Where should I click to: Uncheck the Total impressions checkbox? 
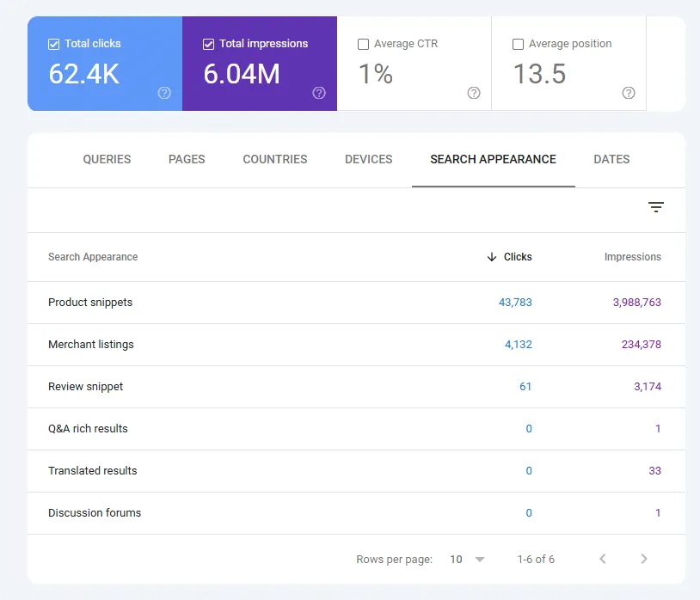click(x=209, y=44)
